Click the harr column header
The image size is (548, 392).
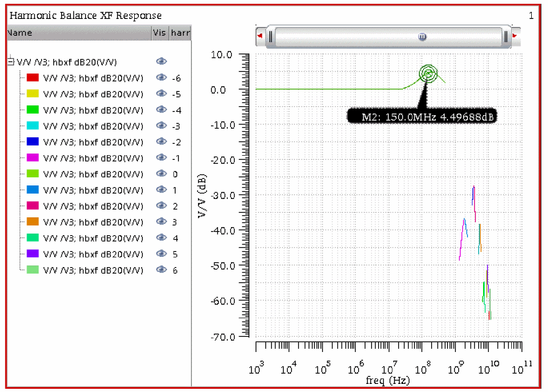(x=180, y=33)
